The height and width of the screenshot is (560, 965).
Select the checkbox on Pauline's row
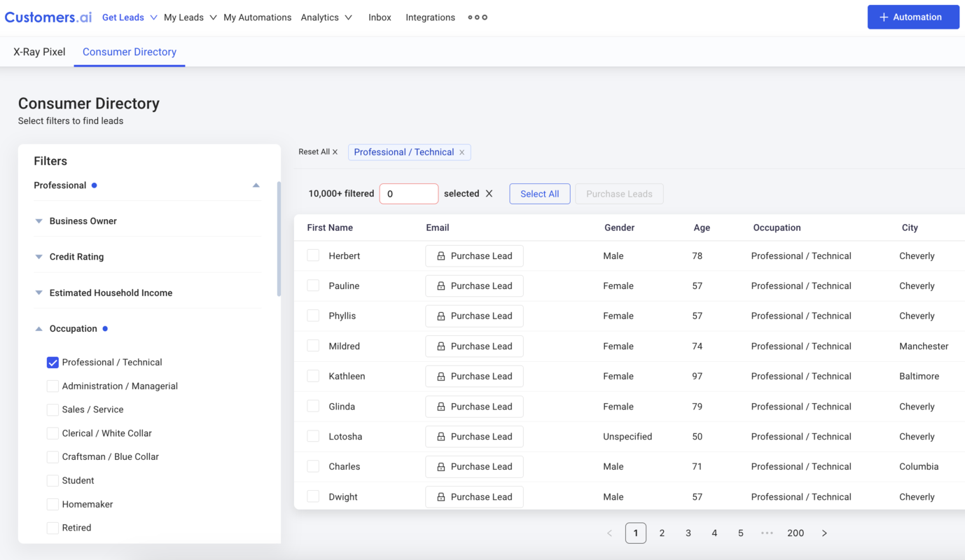click(x=312, y=285)
